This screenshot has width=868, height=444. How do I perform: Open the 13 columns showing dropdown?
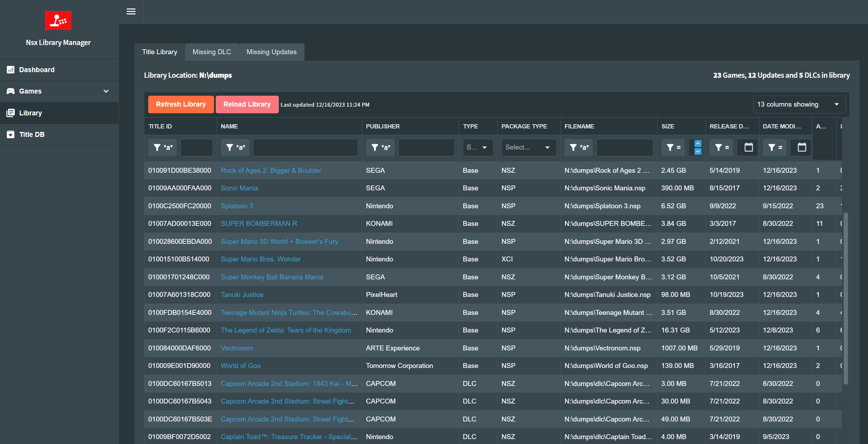coord(799,104)
